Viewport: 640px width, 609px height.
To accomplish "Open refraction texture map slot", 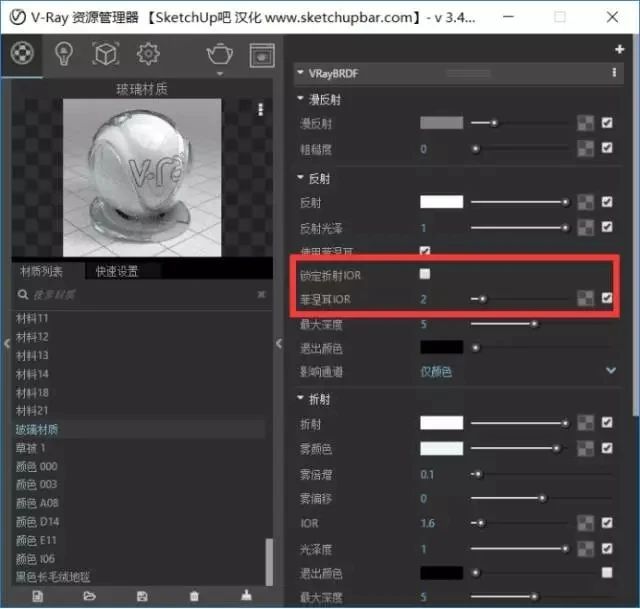I will [x=585, y=423].
